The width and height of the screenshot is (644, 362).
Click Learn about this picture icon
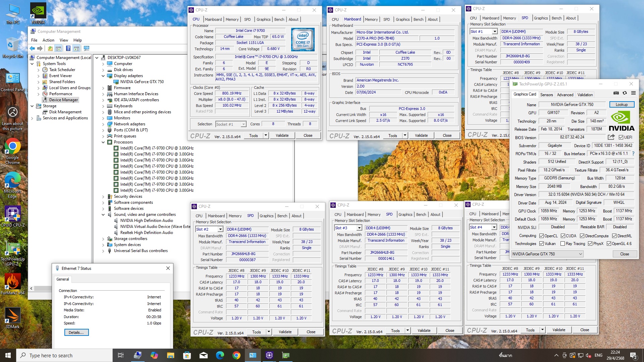(13, 119)
